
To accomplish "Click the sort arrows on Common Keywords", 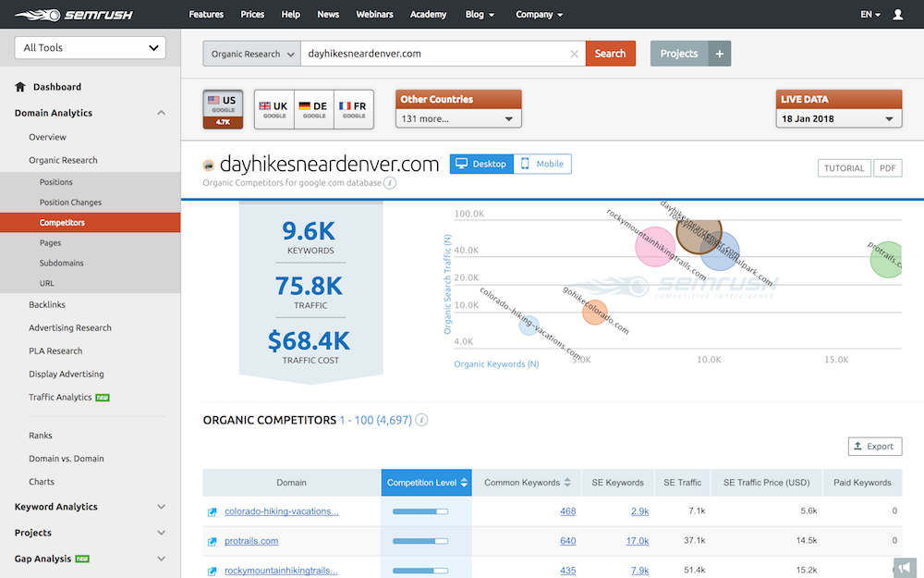I will click(x=567, y=483).
